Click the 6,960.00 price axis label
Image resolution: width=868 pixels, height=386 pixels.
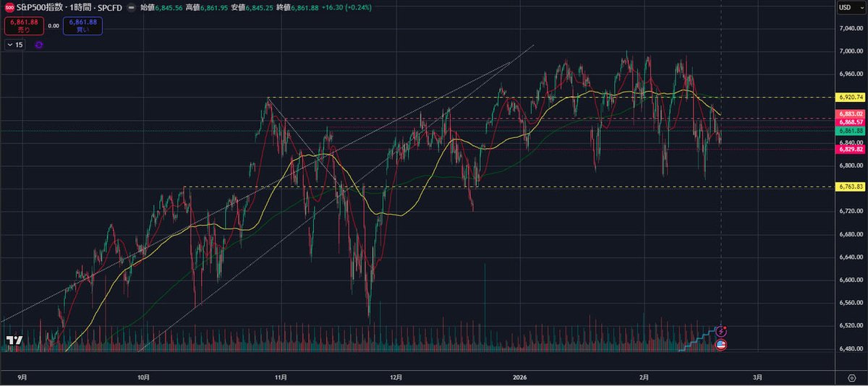[x=852, y=74]
